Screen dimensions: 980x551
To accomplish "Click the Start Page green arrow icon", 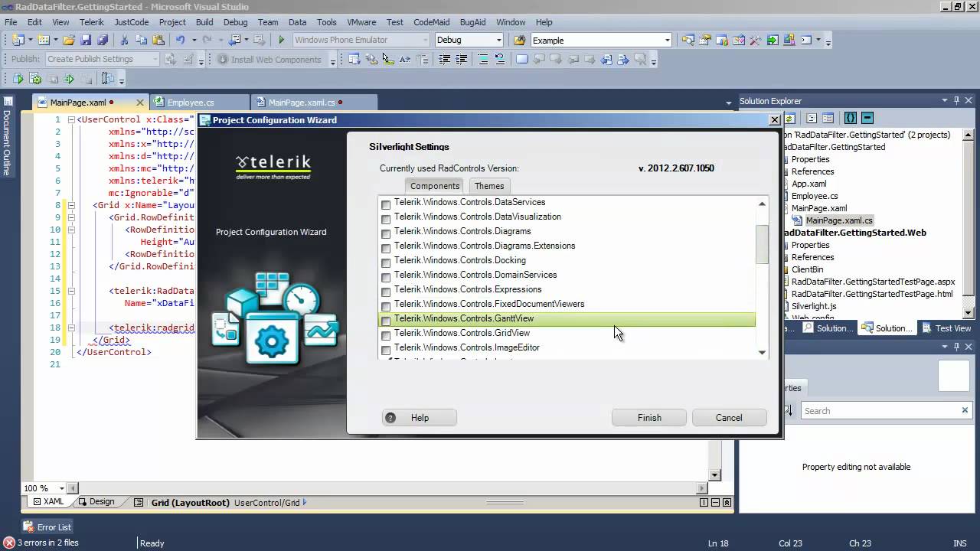I will [x=773, y=40].
